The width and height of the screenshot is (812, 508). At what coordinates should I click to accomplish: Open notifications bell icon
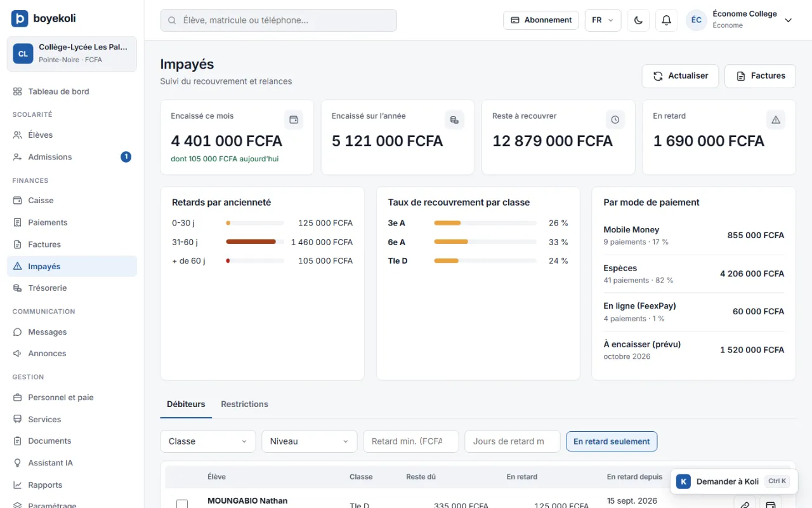point(666,20)
